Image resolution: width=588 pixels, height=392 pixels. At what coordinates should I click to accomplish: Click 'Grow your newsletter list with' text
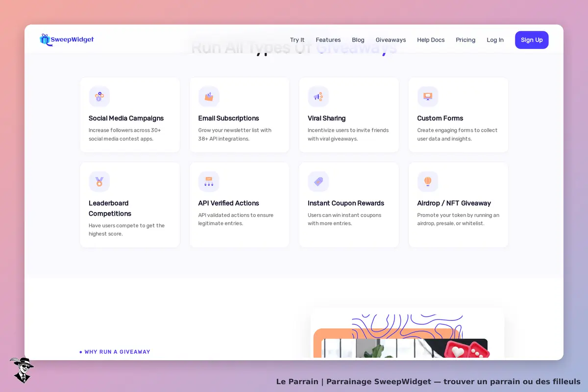click(x=235, y=130)
